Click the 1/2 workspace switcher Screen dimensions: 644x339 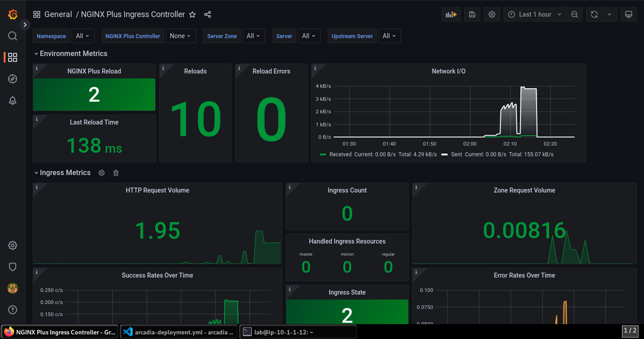click(630, 331)
